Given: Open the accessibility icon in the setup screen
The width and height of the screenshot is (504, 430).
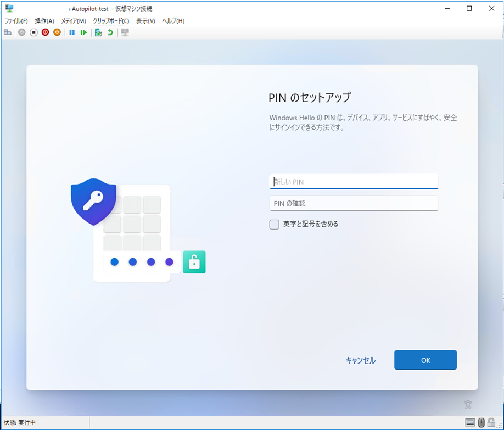Looking at the screenshot, I should [x=468, y=404].
